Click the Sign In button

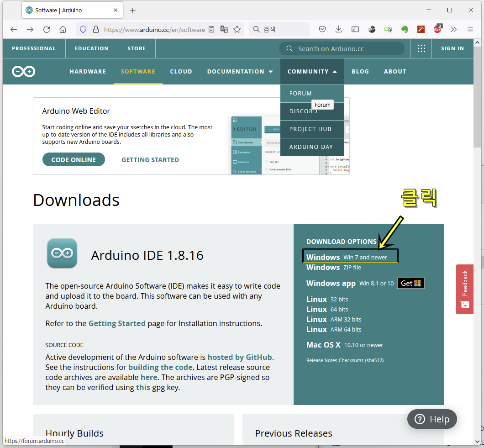click(452, 48)
